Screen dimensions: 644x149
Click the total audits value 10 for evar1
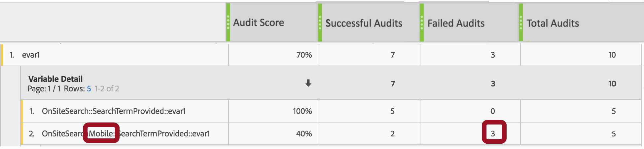pos(612,55)
